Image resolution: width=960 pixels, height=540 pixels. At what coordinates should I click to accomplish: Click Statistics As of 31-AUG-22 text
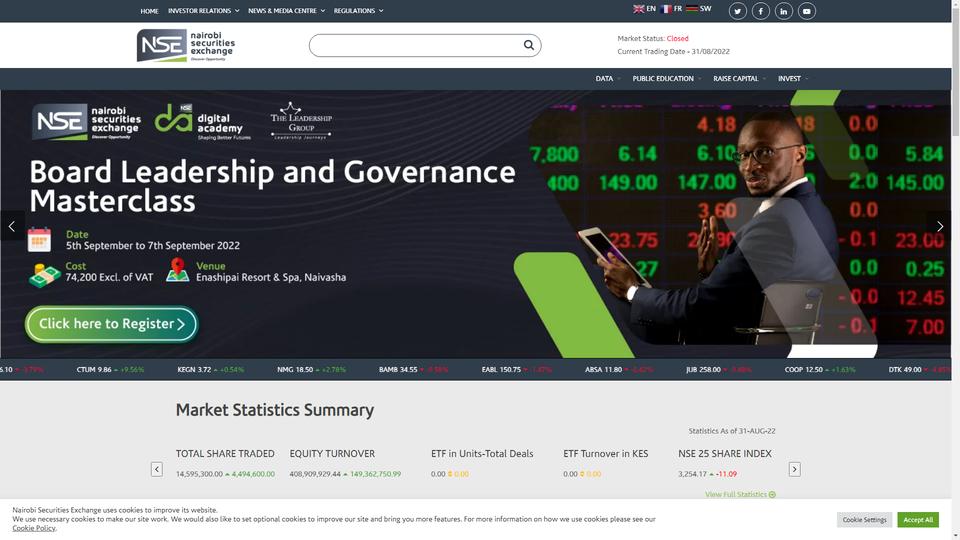coord(732,431)
